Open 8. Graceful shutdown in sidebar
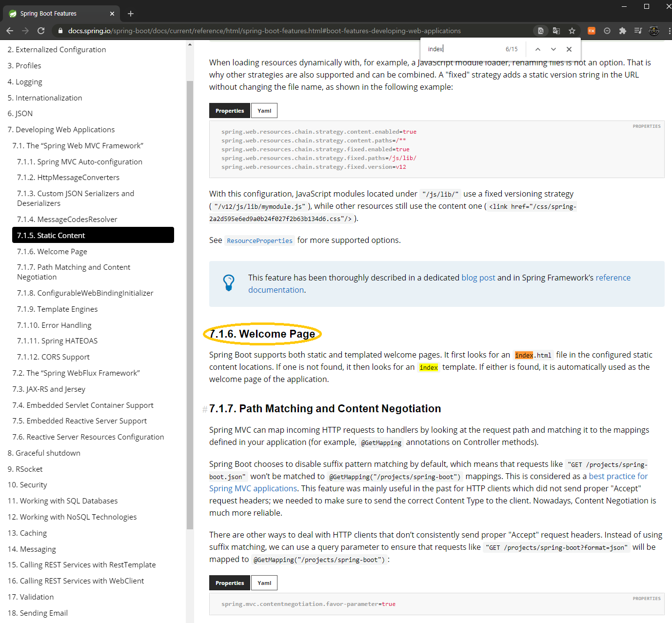672x623 pixels. [x=44, y=453]
